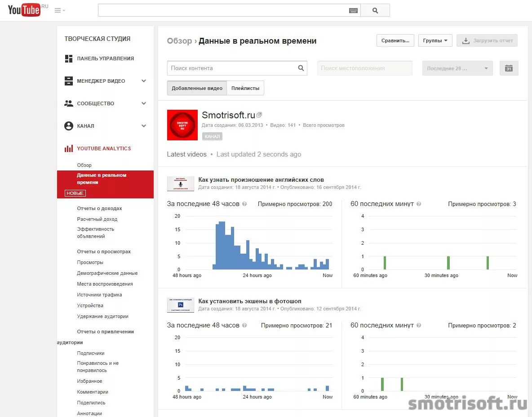
Task: Click the Загрузить отчет button
Action: coord(487,40)
